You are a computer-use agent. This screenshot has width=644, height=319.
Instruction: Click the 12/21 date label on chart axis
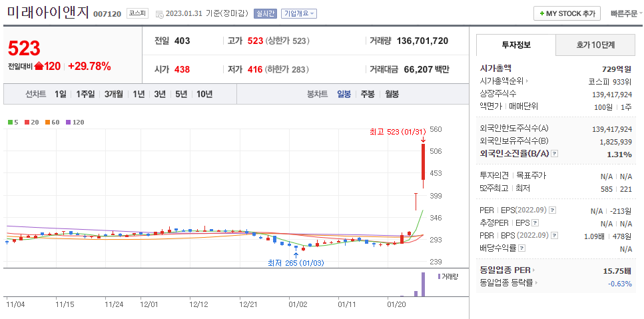point(249,304)
